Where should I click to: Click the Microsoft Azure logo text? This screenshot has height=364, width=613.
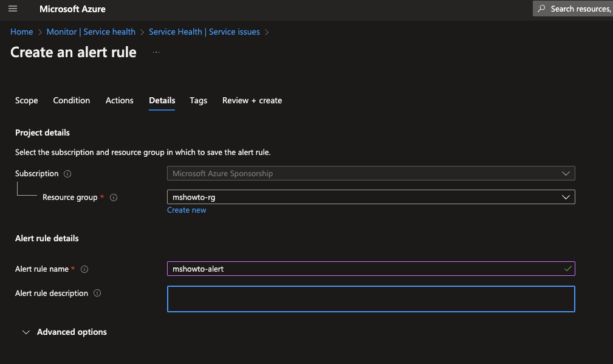pyautogui.click(x=72, y=9)
